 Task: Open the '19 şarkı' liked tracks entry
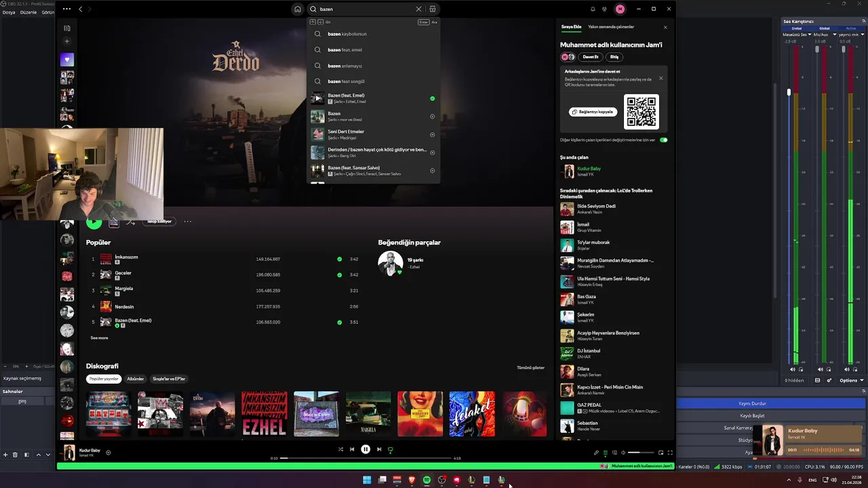(x=415, y=260)
